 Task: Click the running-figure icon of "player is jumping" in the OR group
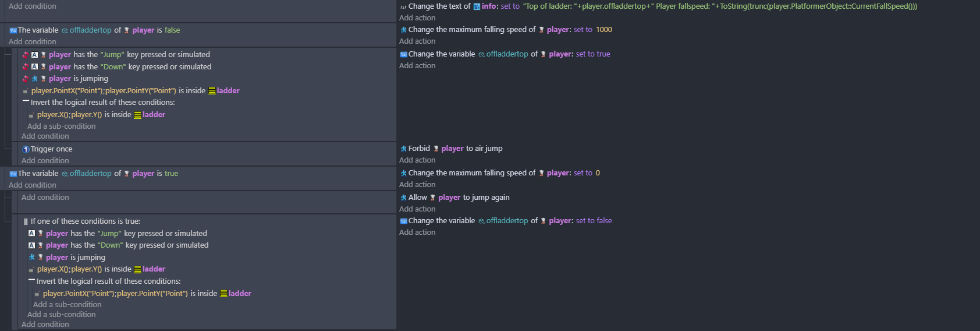tap(31, 258)
